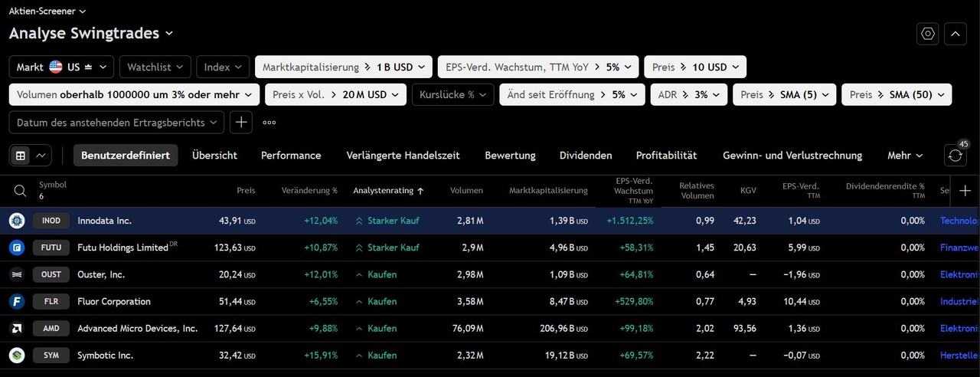Open the Watchlist filter dropdown
This screenshot has height=377, width=980.
[x=155, y=67]
